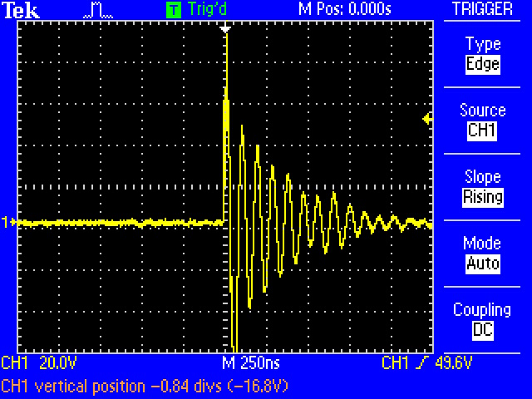
Task: Click the rising edge slope icon
Action: coord(424,363)
